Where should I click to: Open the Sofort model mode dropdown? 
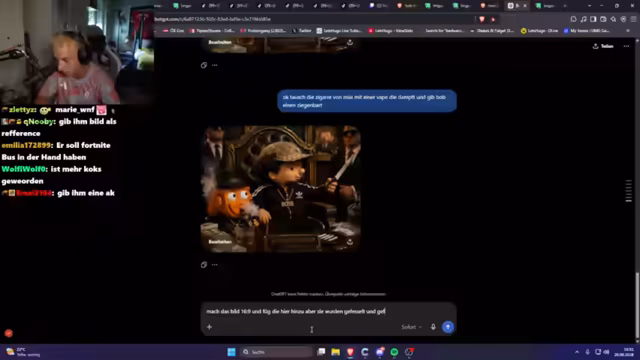pyautogui.click(x=411, y=327)
